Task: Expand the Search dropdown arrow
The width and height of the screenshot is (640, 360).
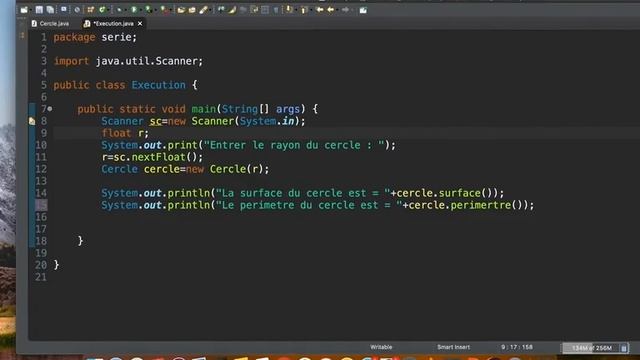Action: pyautogui.click(x=211, y=10)
